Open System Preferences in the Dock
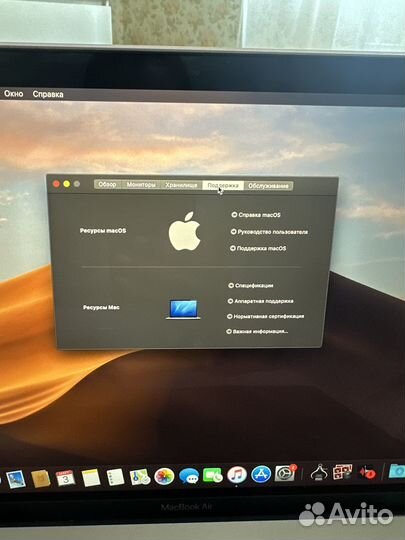The width and height of the screenshot is (405, 540). [285, 473]
